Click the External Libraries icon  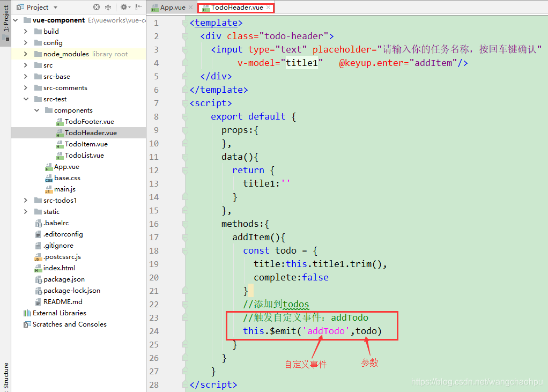click(27, 313)
